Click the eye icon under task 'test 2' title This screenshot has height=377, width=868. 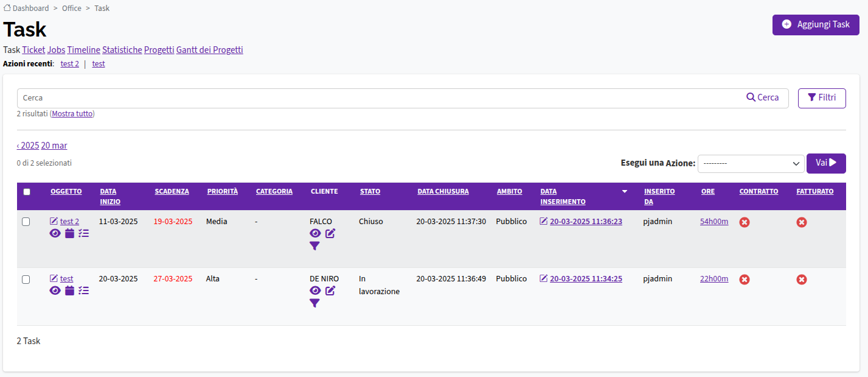(x=55, y=233)
